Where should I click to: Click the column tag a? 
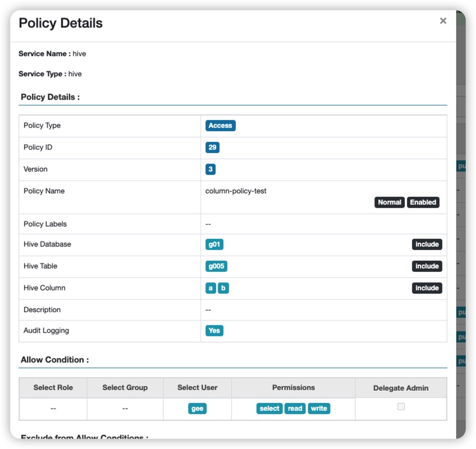click(x=211, y=288)
